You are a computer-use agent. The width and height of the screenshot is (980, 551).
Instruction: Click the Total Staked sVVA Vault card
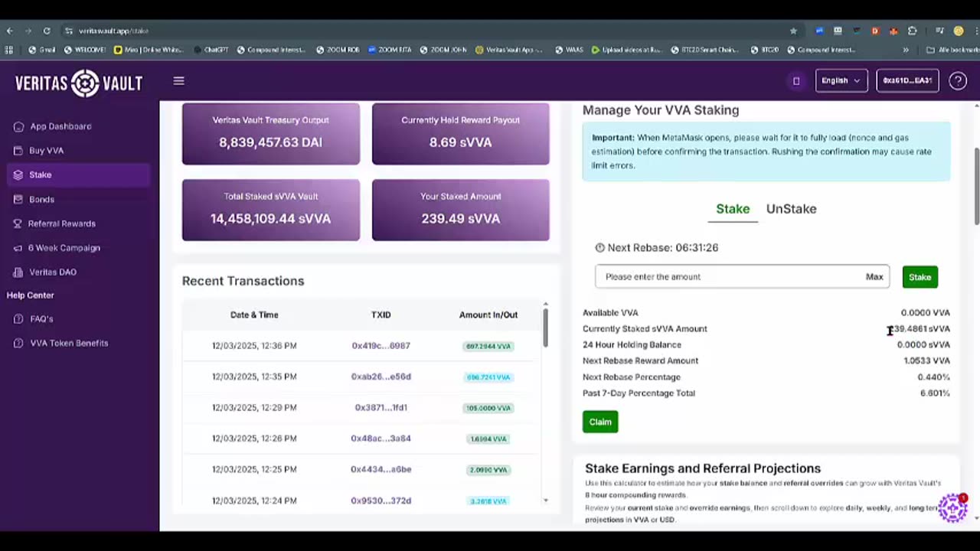[270, 210]
